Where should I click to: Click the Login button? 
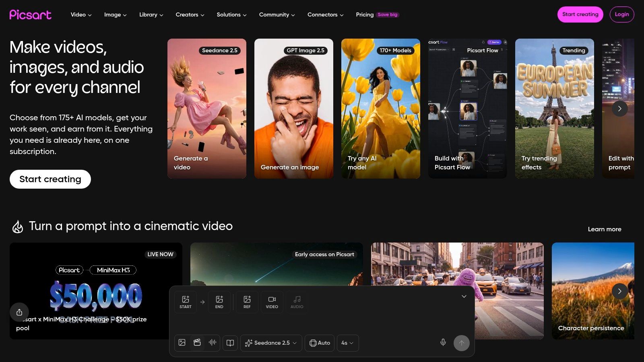[x=622, y=14]
